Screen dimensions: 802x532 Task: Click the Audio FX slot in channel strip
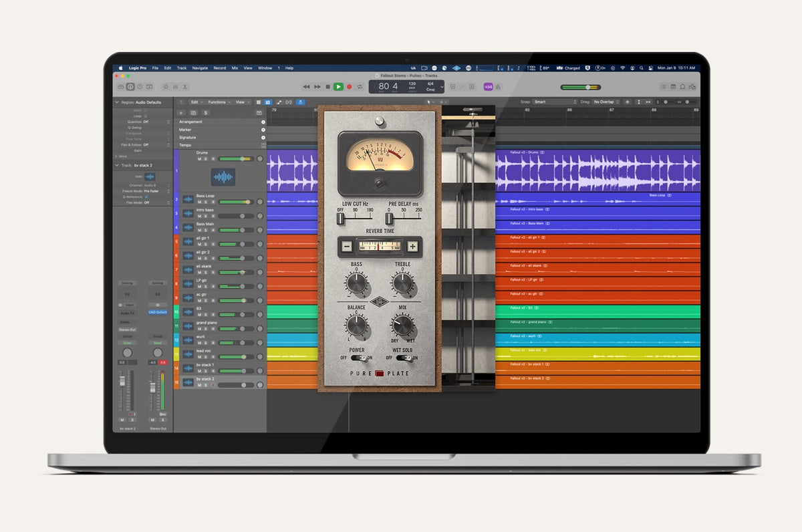[x=127, y=312]
